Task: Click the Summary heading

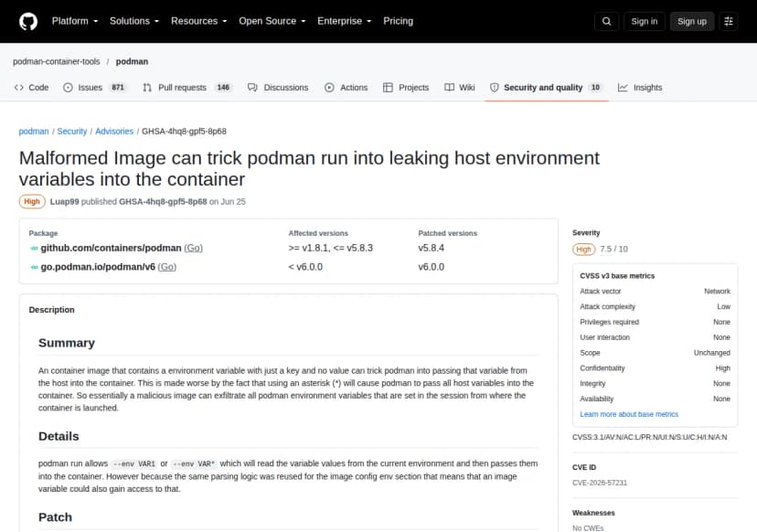Action: 67,343
